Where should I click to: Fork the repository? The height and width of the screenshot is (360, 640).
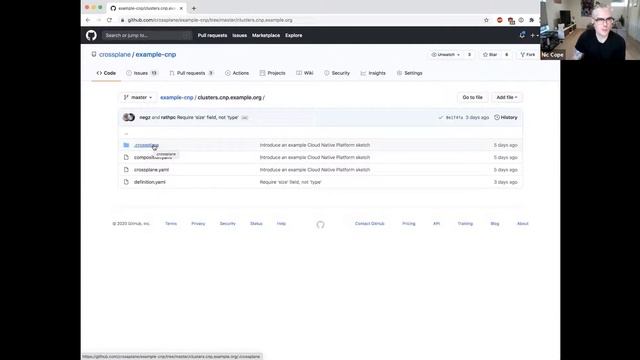pos(528,55)
